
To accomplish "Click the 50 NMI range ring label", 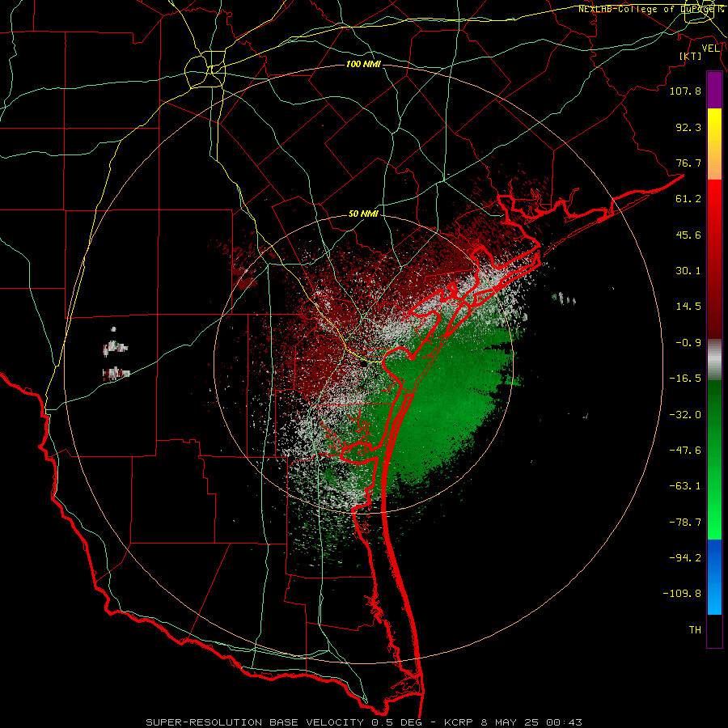I will 363,214.
